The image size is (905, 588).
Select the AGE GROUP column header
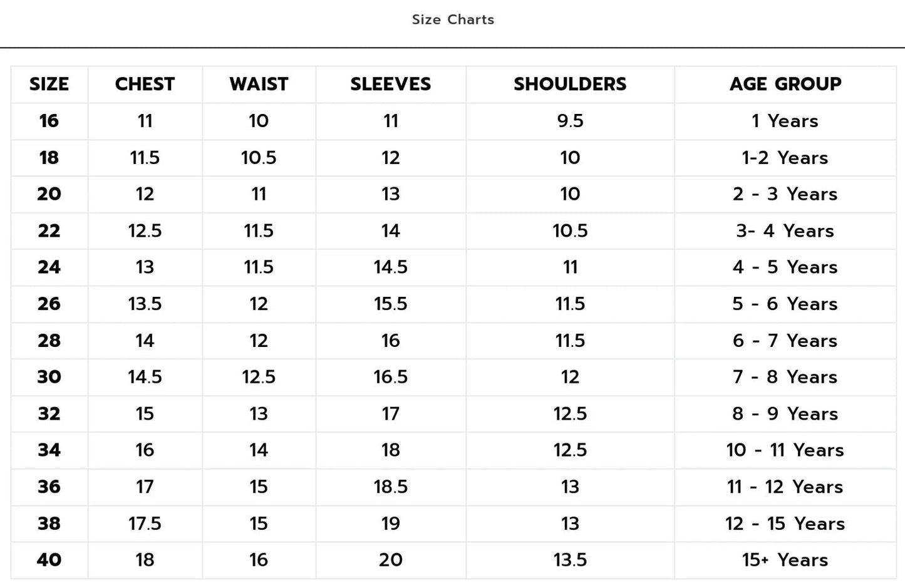[785, 84]
